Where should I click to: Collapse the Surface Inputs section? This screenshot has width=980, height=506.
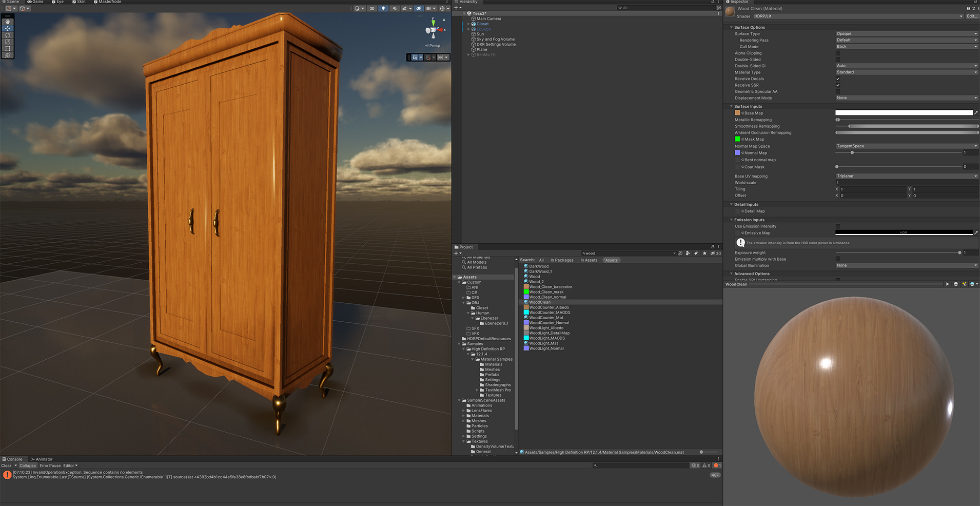pyautogui.click(x=748, y=106)
